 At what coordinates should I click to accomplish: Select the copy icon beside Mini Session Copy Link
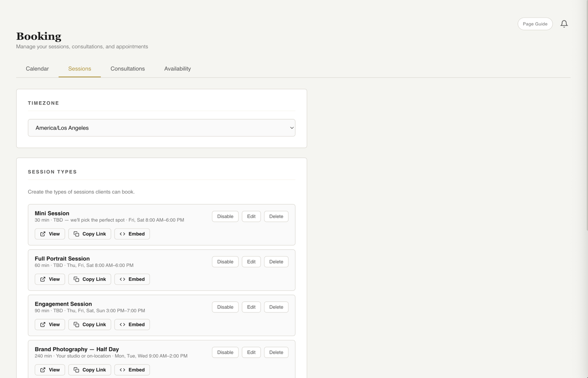tap(76, 234)
